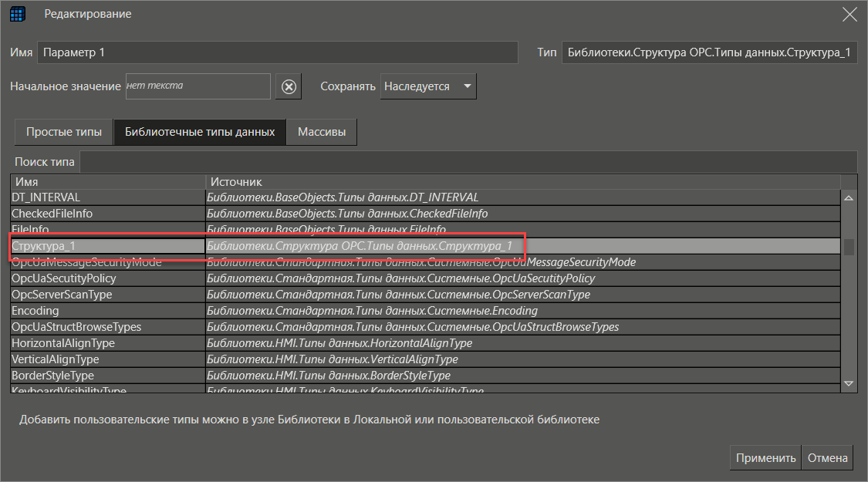This screenshot has width=868, height=482.
Task: Choose OpcServerScanType in the type list
Action: click(108, 295)
